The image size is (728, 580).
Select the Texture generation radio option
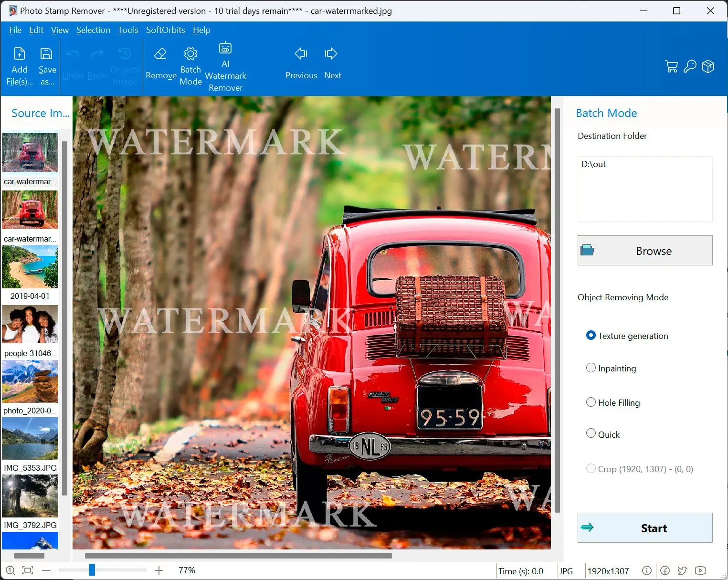[591, 335]
